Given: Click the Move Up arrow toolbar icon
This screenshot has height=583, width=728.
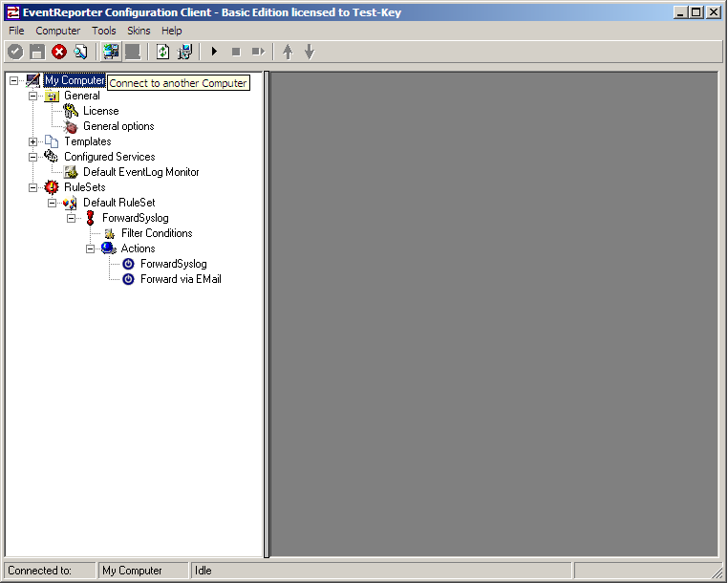Looking at the screenshot, I should (x=288, y=52).
